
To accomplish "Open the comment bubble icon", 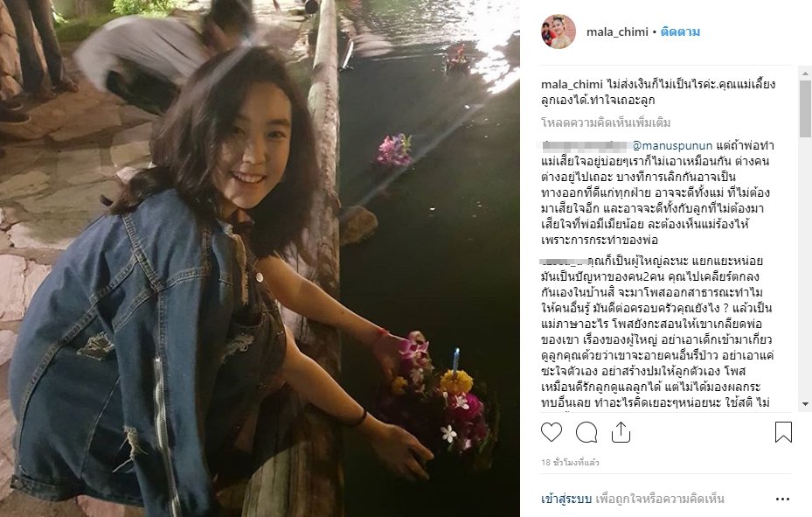I will 586,432.
